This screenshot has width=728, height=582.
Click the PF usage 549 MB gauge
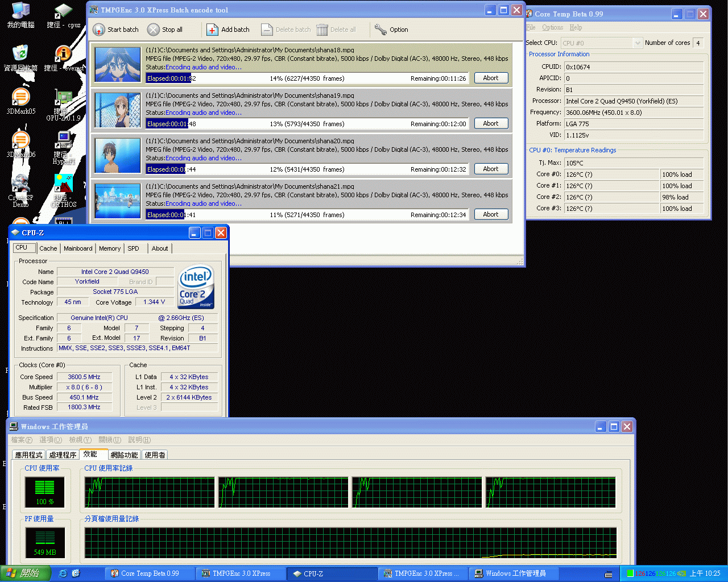click(x=45, y=542)
